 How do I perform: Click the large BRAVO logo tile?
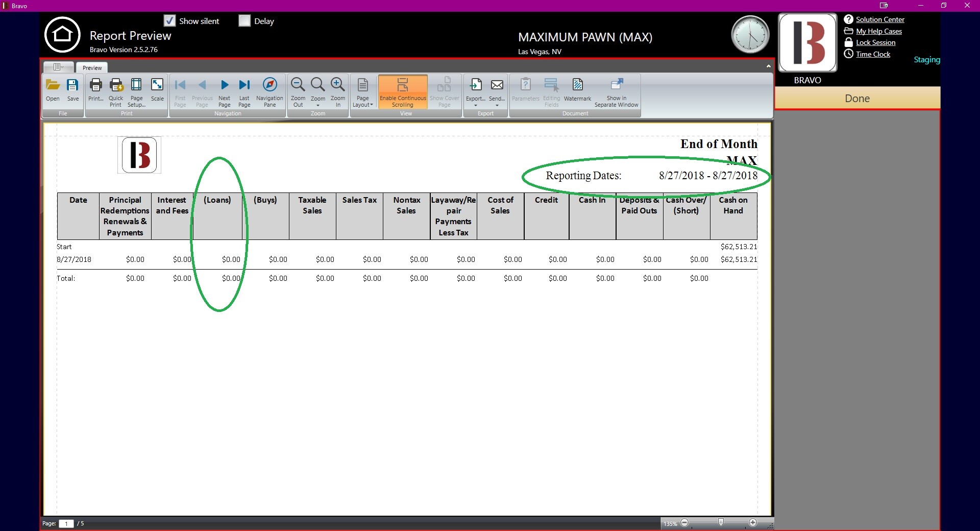tap(807, 42)
